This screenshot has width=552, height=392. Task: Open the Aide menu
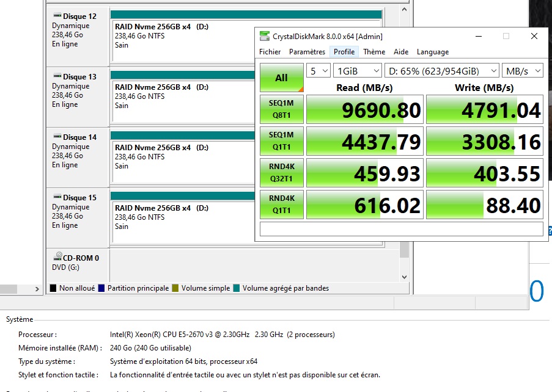coord(401,52)
